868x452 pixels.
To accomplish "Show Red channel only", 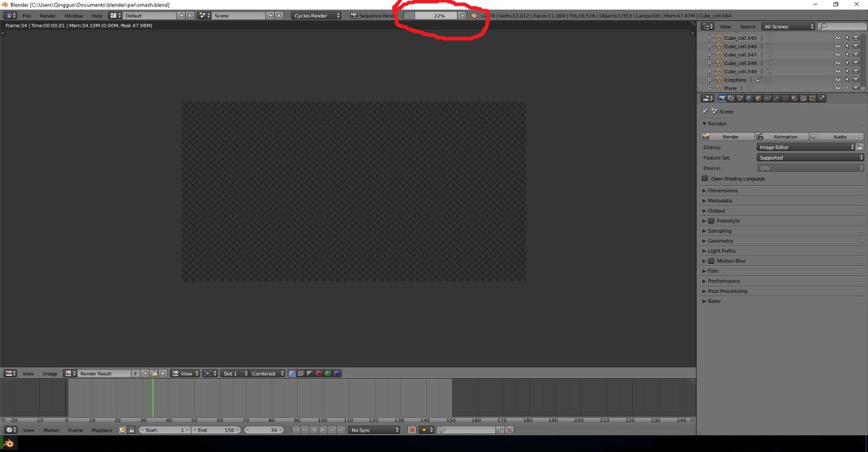I will point(318,373).
